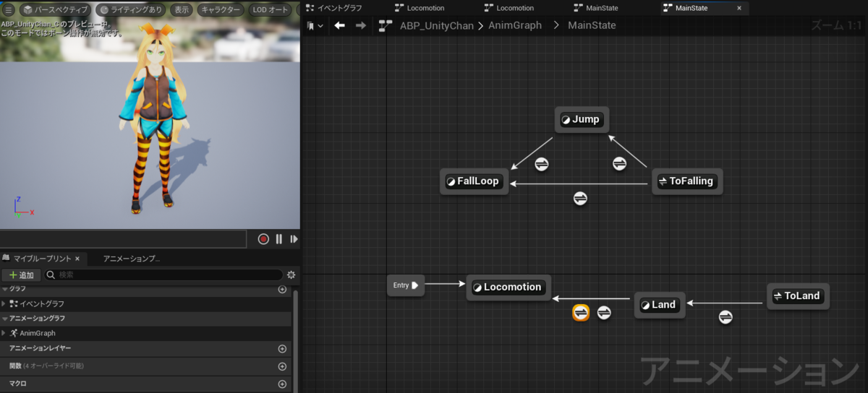Select the Jump state node
Viewport: 868px width, 393px height.
[x=582, y=120]
